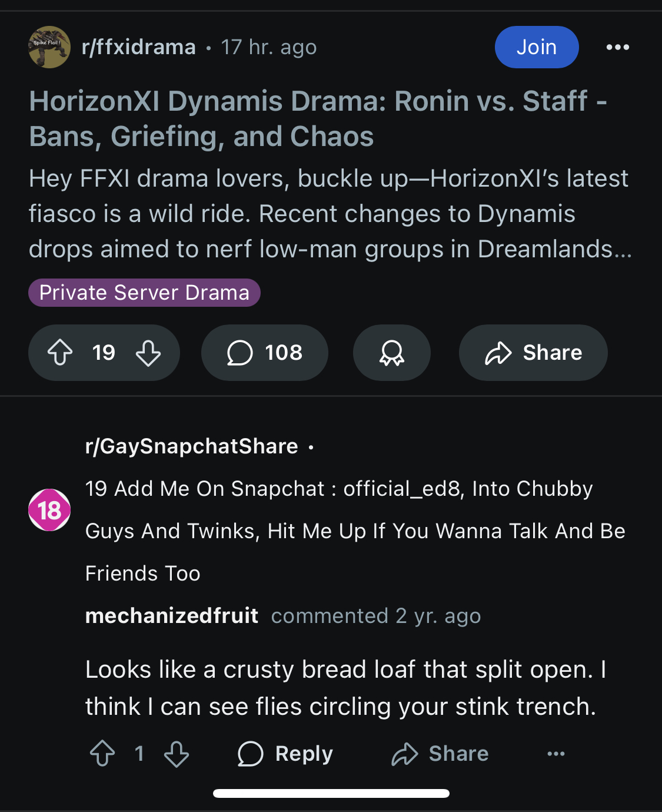Give an award to the post
This screenshot has height=812, width=662.
(x=392, y=353)
